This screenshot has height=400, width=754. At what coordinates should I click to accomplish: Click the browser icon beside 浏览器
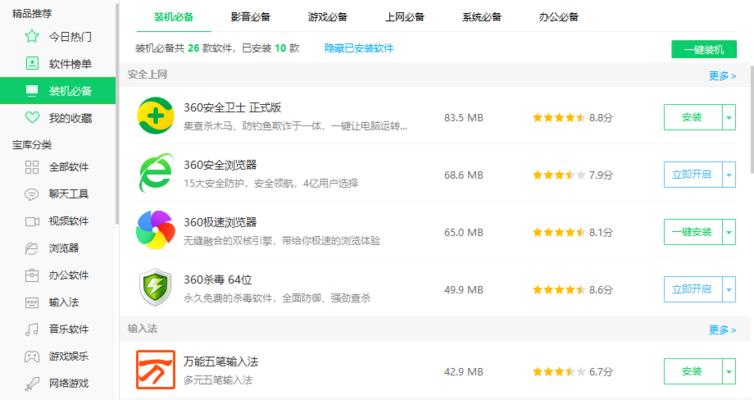(32, 248)
